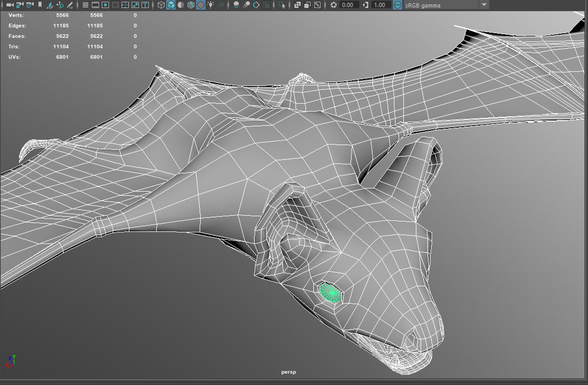The height and width of the screenshot is (385, 588).
Task: Toggle the Resolution Gate display
Action: 105,5
